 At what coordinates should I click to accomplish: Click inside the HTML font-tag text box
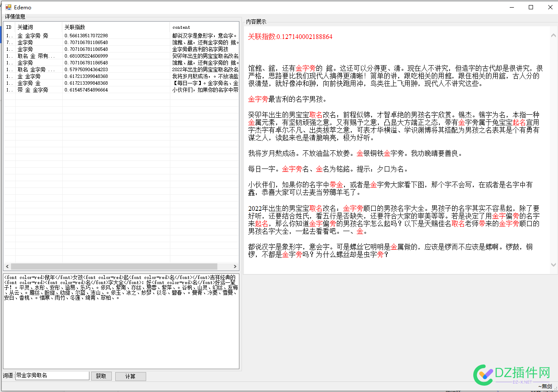point(121,322)
